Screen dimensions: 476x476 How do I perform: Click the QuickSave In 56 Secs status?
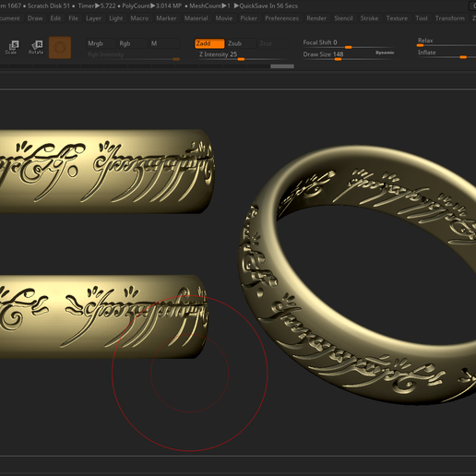(x=266, y=6)
